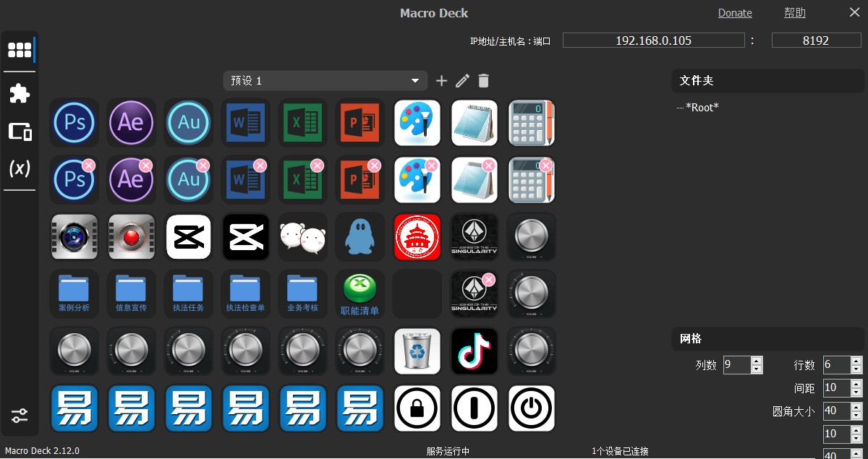The width and height of the screenshot is (868, 459).
Task: Click the Macro Deck 2.12.0 version text
Action: (x=42, y=451)
